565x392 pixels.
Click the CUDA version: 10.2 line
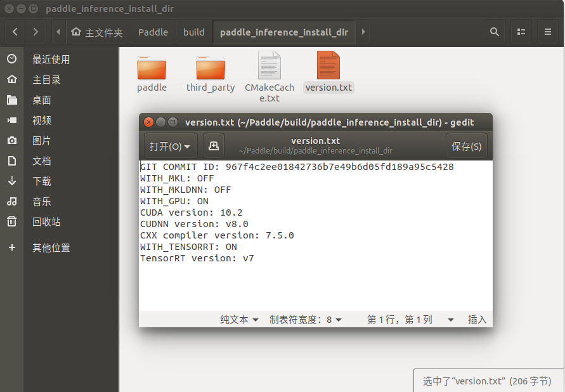[x=192, y=212]
